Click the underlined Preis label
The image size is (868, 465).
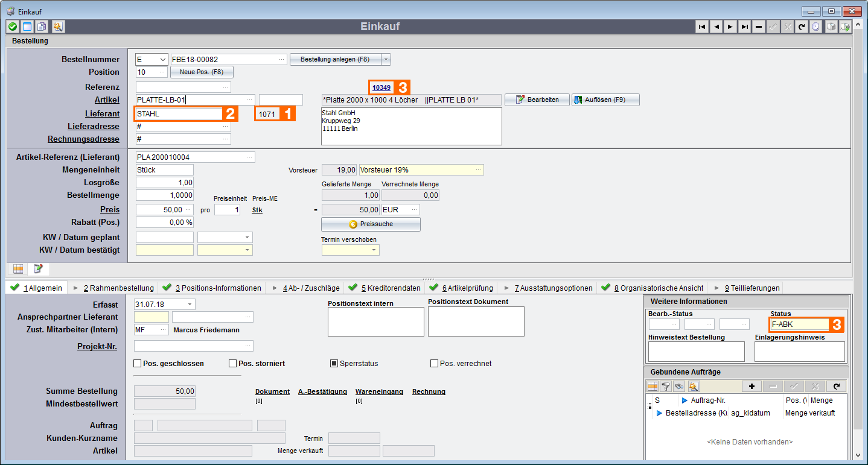pyautogui.click(x=110, y=210)
